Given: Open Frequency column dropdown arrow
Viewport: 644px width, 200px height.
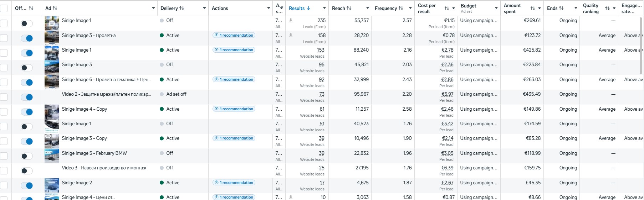Looking at the screenshot, I should (410, 8).
